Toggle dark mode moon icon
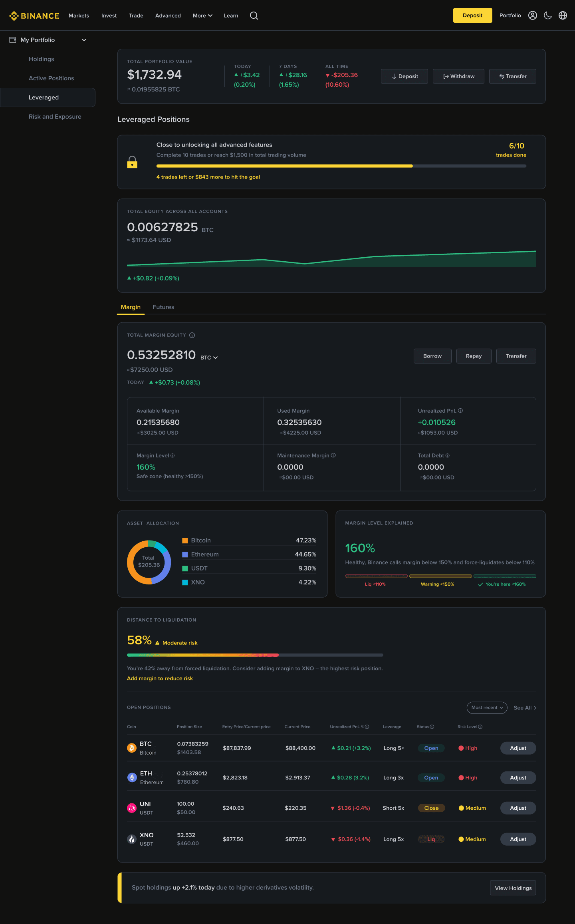This screenshot has width=575, height=924. 548,16
